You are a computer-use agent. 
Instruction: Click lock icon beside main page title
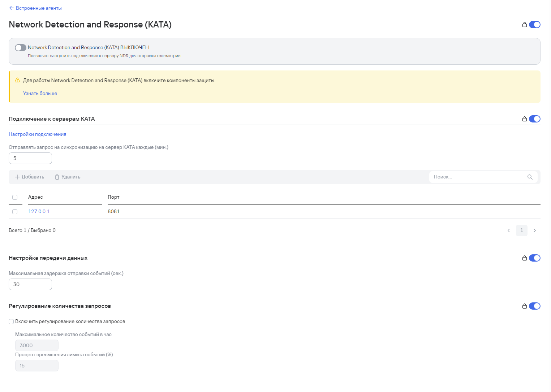click(524, 25)
